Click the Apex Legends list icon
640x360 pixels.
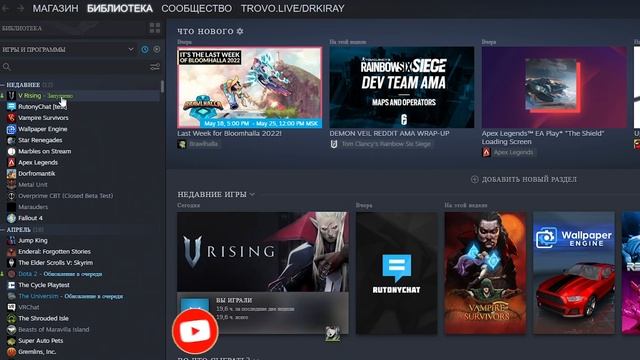pyautogui.click(x=11, y=162)
